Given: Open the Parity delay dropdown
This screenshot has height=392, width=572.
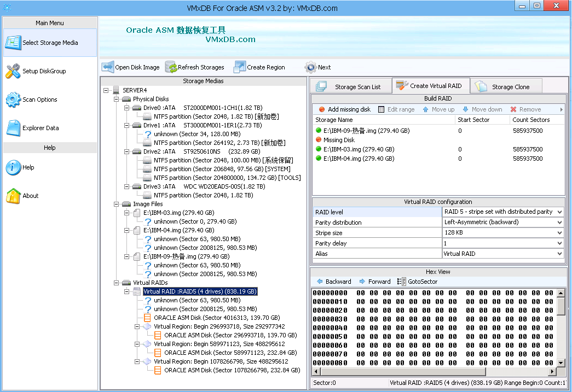Looking at the screenshot, I should point(559,243).
